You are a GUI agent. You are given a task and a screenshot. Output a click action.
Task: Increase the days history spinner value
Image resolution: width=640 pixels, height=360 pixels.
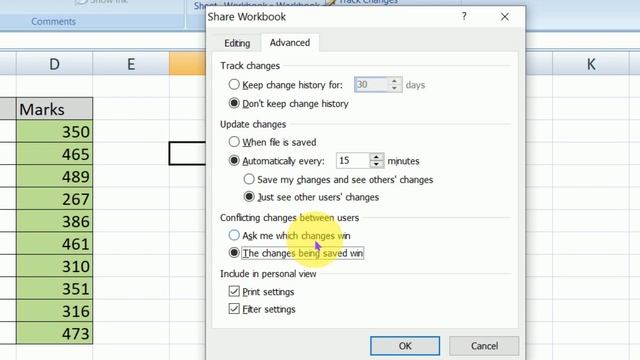pos(394,81)
